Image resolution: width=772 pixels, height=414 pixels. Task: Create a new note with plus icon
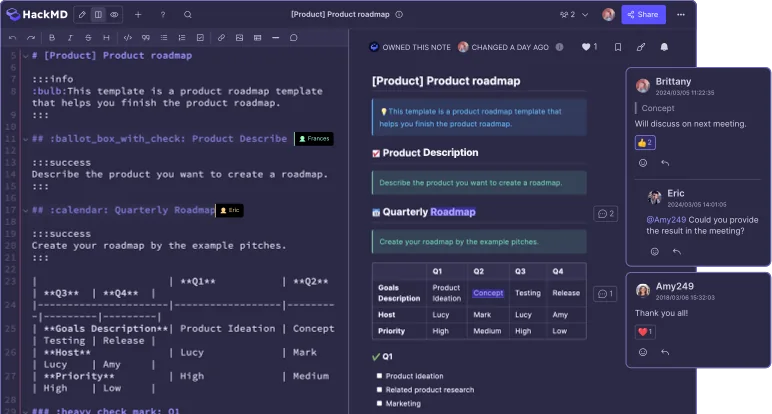coord(138,15)
